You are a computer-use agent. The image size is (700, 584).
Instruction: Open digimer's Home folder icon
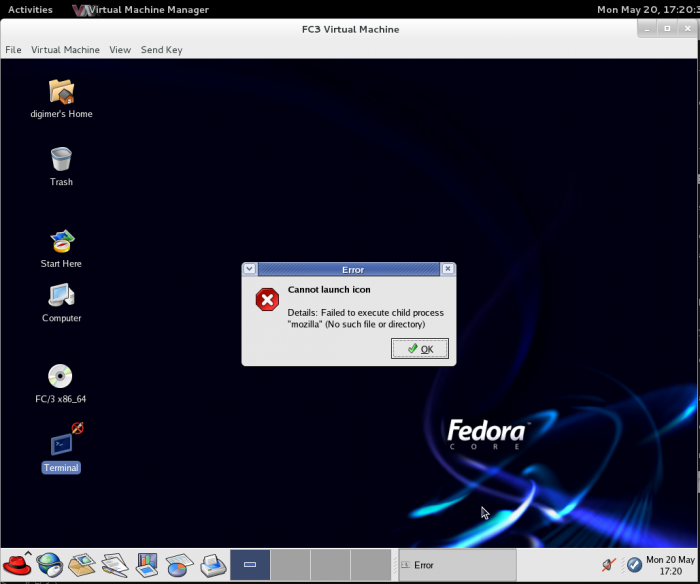click(61, 92)
